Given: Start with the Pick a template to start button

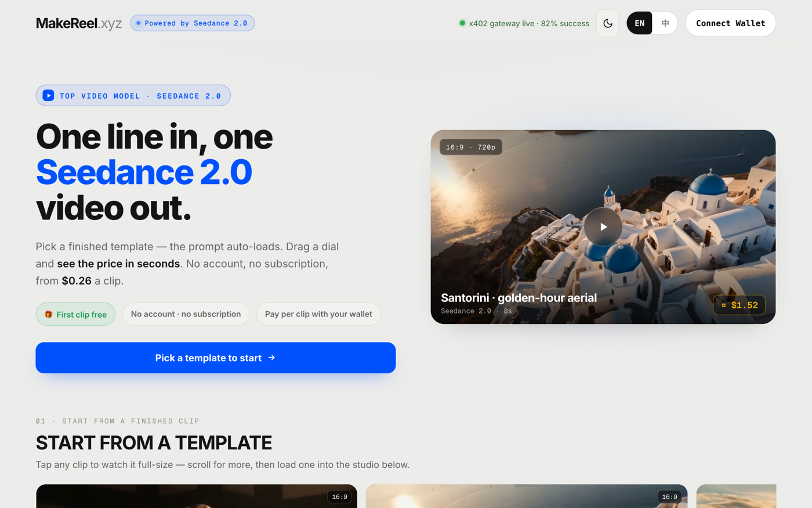Looking at the screenshot, I should (x=216, y=358).
